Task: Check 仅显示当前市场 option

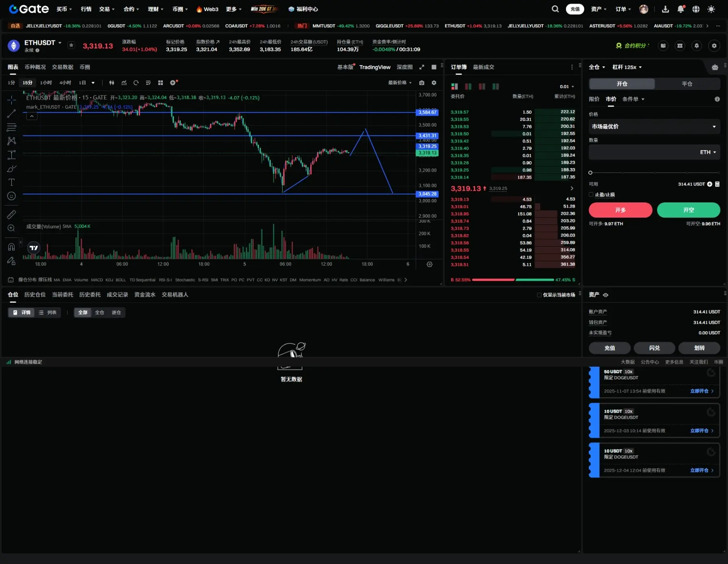Action: (x=539, y=295)
